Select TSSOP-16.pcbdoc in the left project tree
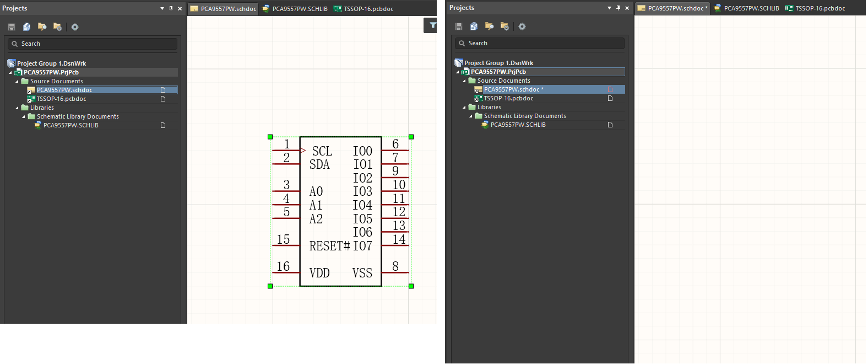Screen dimensions: 868x364 61,99
